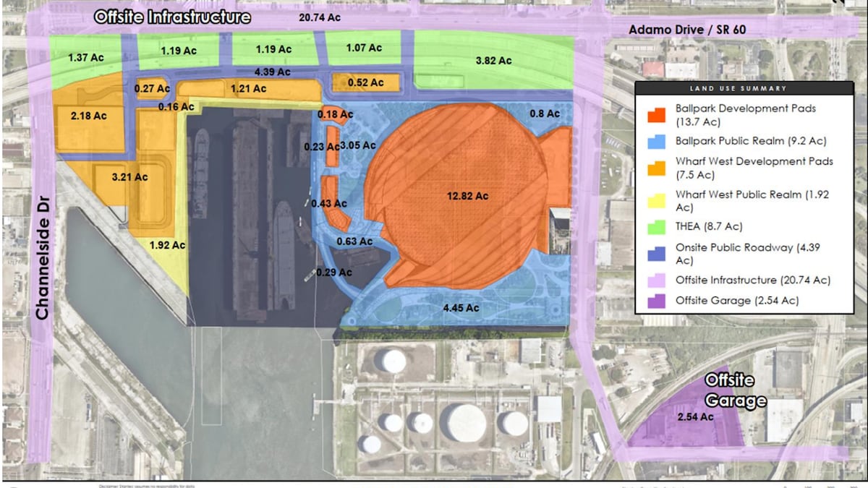Click the '20.74 Ac' label
Screen dimensions: 868x488
pos(319,17)
